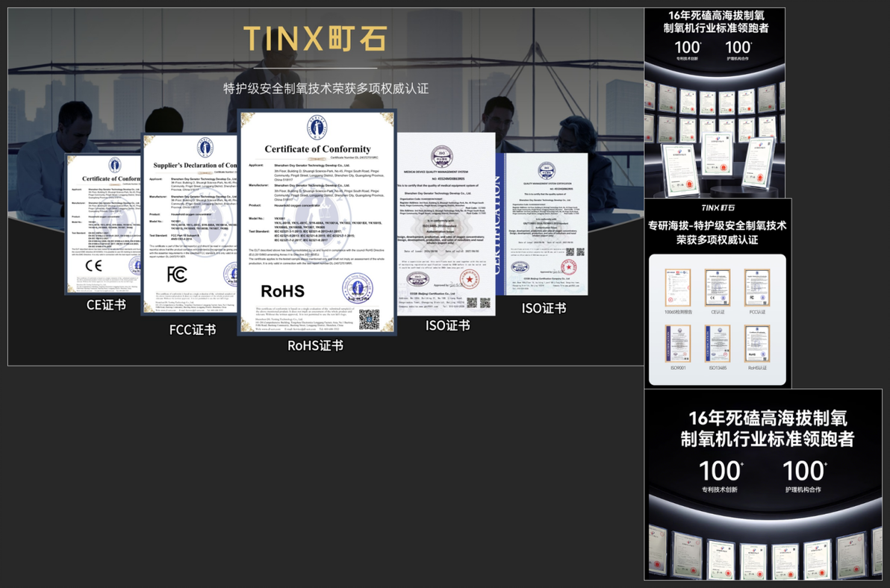Select the RoHS证书 caption

316,346
